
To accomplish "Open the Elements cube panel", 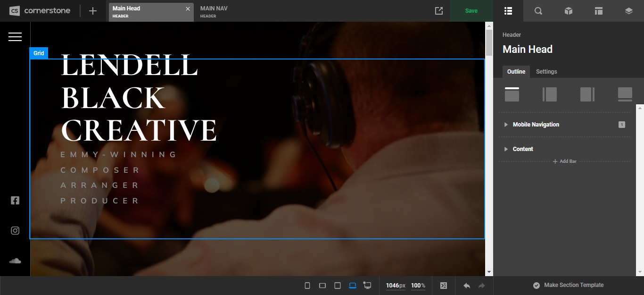I will coord(569,11).
